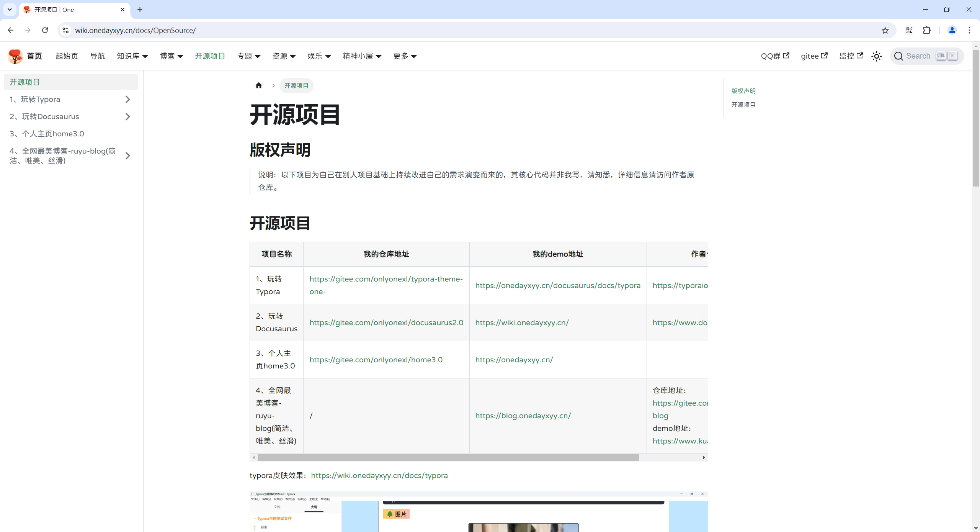Viewport: 980px width, 532px height.
Task: Open a new browser tab with the plus icon
Action: [x=140, y=10]
